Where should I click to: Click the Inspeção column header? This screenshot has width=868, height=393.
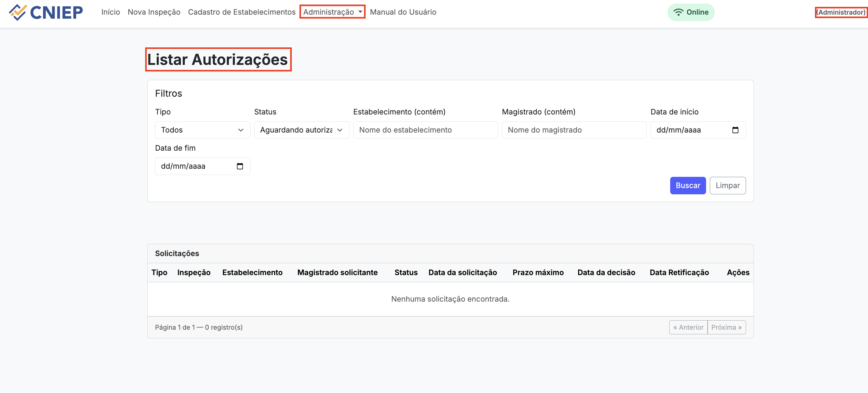194,272
